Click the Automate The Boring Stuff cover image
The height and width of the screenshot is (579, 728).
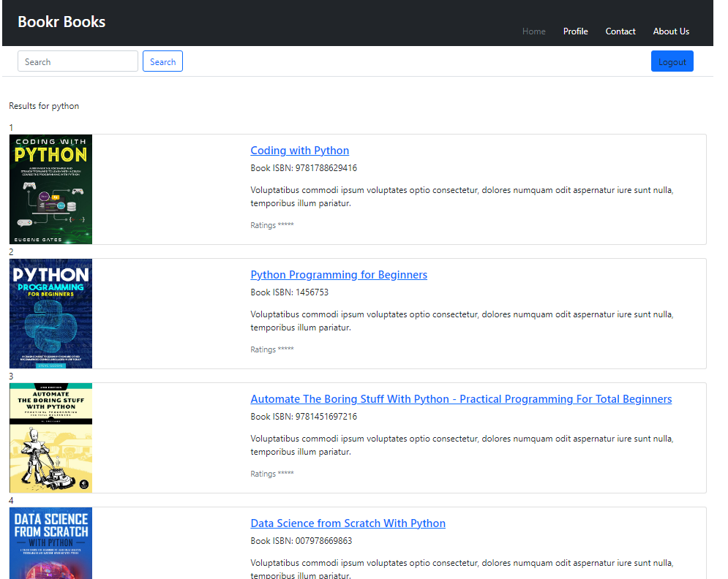click(x=50, y=437)
